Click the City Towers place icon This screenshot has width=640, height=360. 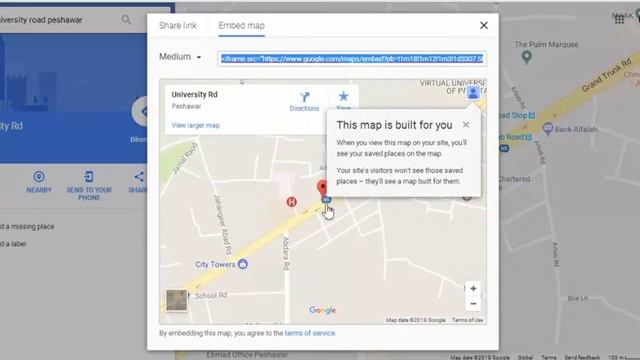tap(242, 264)
